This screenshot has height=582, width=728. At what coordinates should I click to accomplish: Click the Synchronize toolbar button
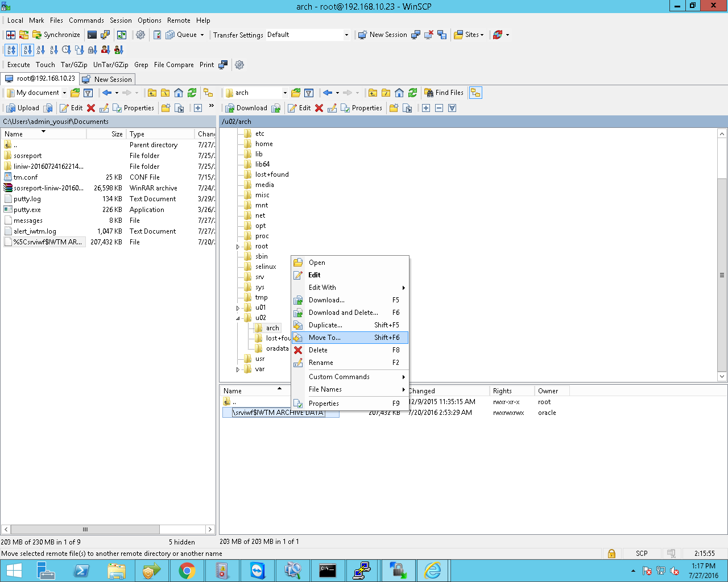(56, 35)
